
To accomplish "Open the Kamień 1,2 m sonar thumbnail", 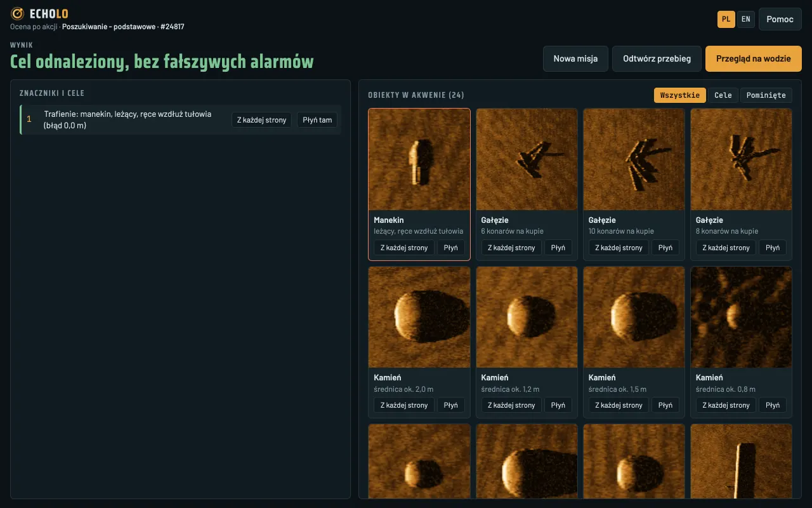I will pos(527,317).
